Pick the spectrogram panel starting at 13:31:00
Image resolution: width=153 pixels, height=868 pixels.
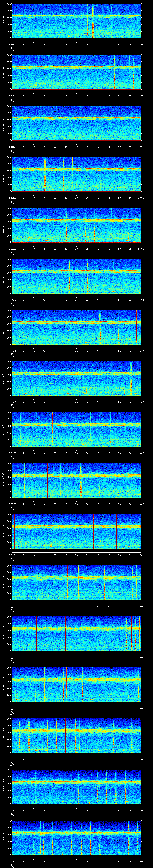(x=77, y=786)
